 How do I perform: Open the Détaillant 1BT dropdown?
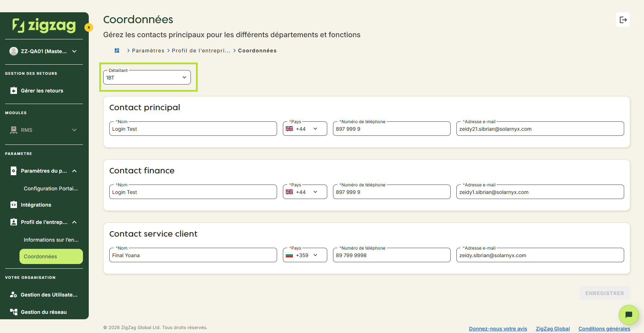147,77
